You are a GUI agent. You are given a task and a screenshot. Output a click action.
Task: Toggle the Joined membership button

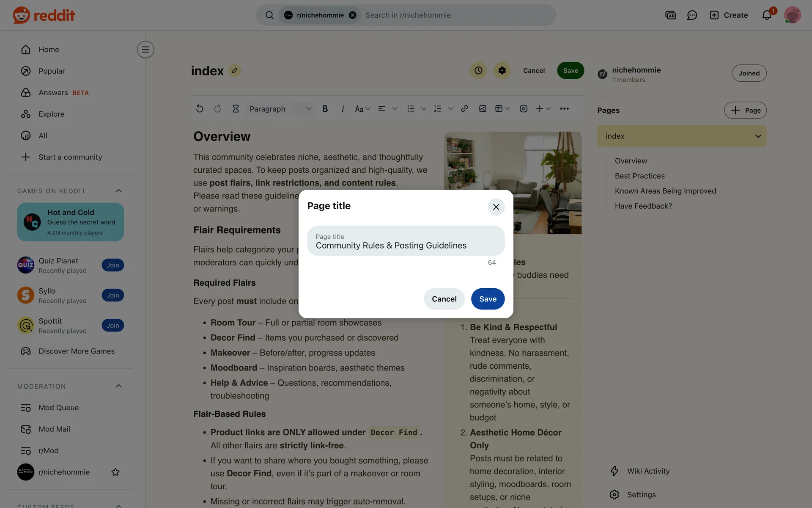tap(749, 73)
